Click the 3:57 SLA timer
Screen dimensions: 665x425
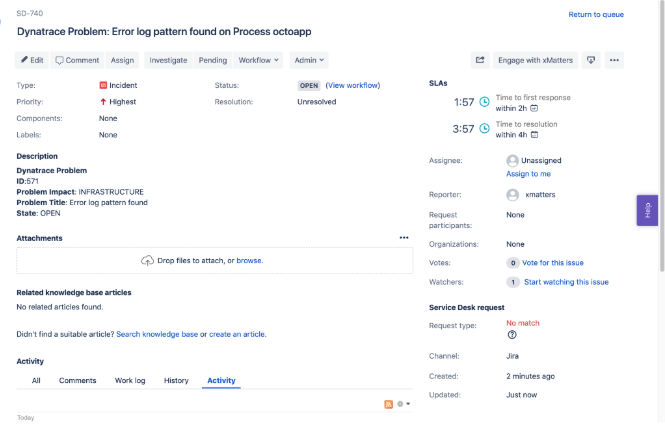click(463, 129)
